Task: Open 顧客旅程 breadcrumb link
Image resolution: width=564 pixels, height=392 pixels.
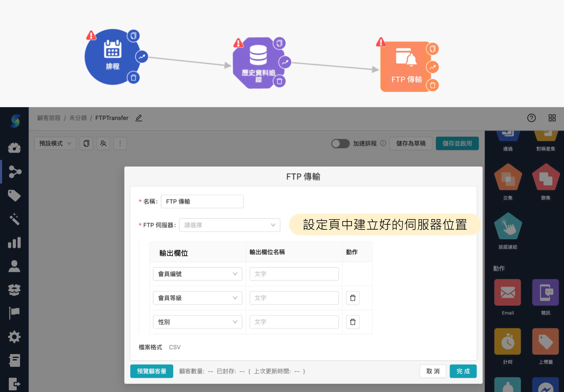Action: pos(49,118)
